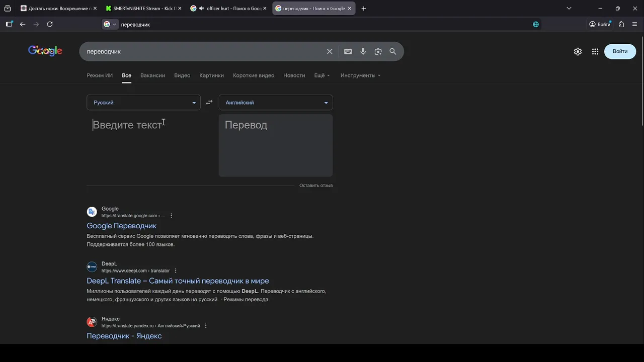Click Google Translate result favicon
The width and height of the screenshot is (644, 362).
tap(92, 212)
